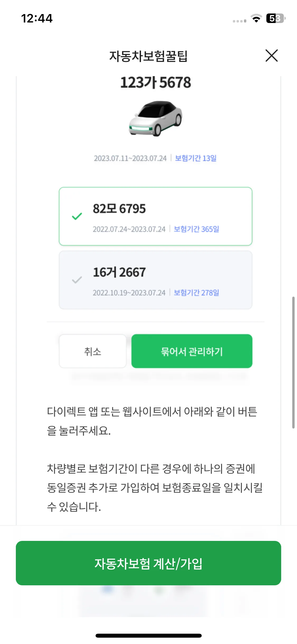Tap the battery indicator icon
The width and height of the screenshot is (297, 644).
coord(276,18)
